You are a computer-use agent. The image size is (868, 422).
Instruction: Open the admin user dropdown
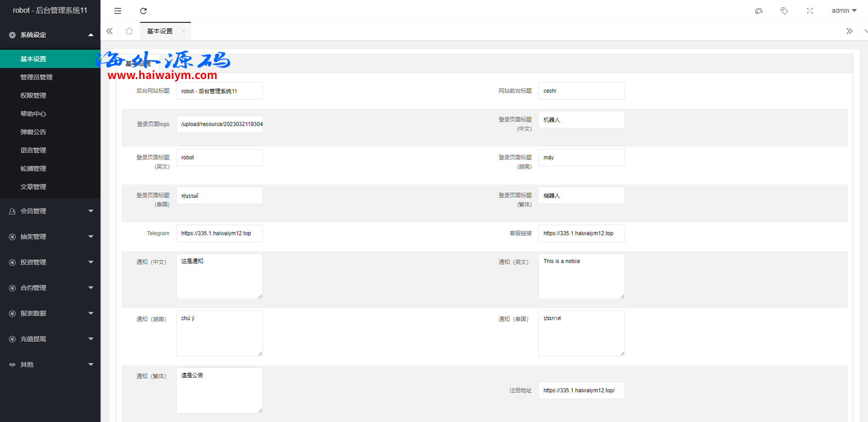pyautogui.click(x=843, y=11)
